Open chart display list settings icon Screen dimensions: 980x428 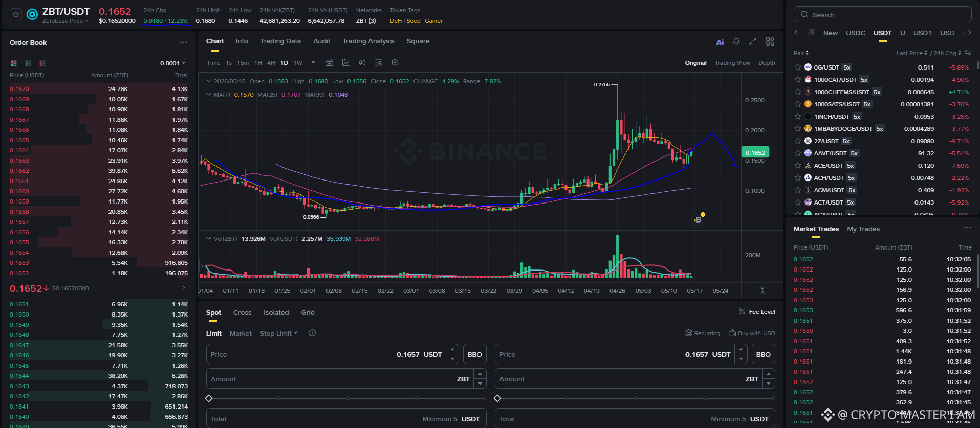click(x=379, y=62)
